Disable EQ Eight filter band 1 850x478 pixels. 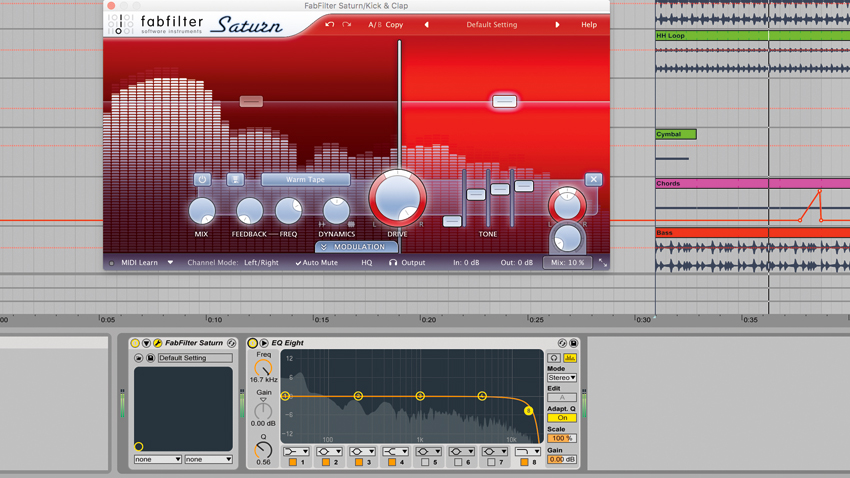click(293, 462)
